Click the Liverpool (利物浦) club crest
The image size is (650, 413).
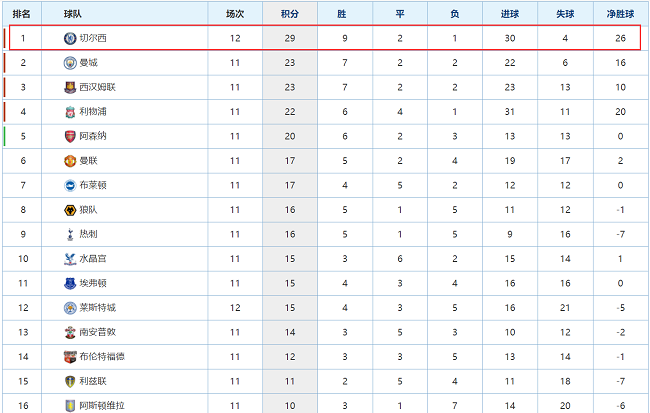click(x=70, y=112)
